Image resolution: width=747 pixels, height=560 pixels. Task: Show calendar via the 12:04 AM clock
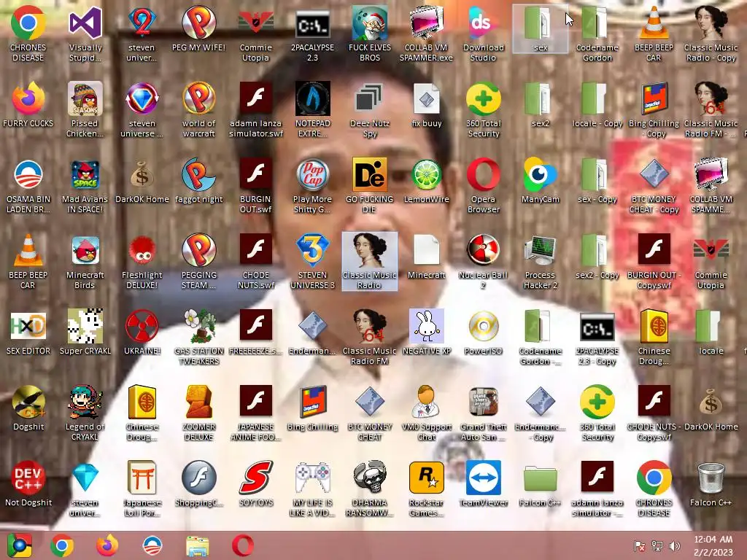click(x=713, y=545)
